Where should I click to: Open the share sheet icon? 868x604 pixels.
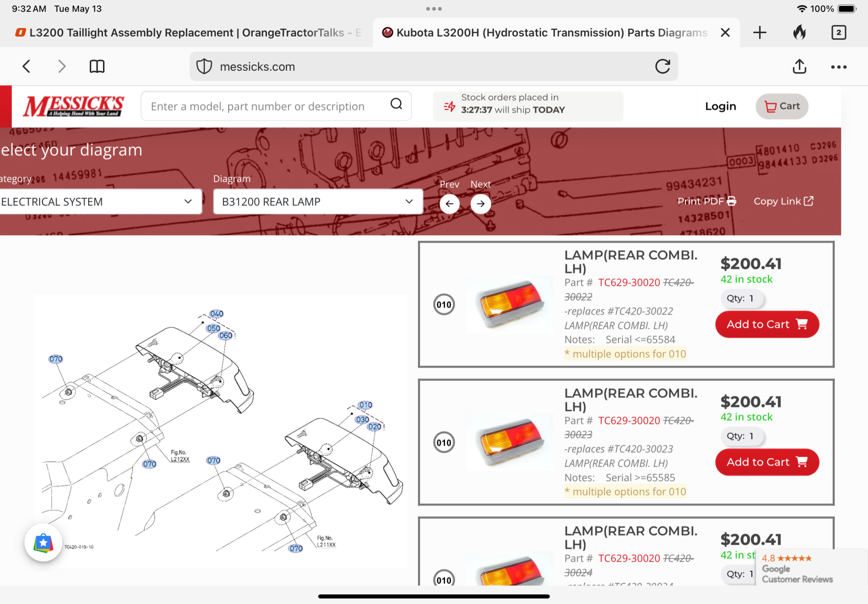click(x=799, y=67)
